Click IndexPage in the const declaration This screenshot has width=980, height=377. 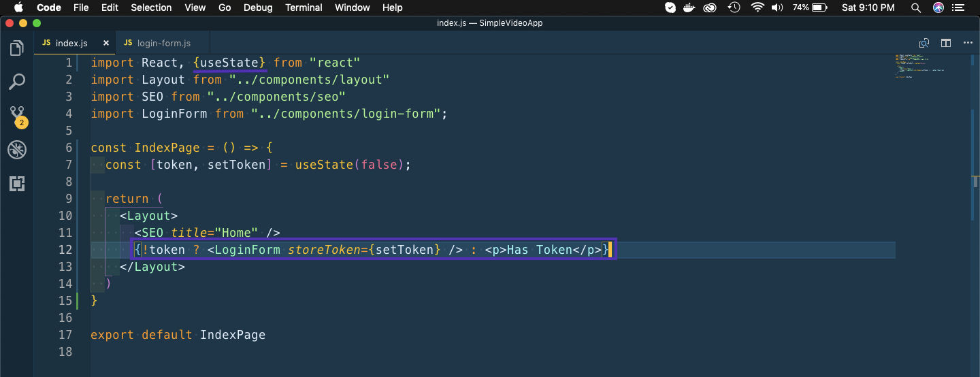tap(167, 148)
